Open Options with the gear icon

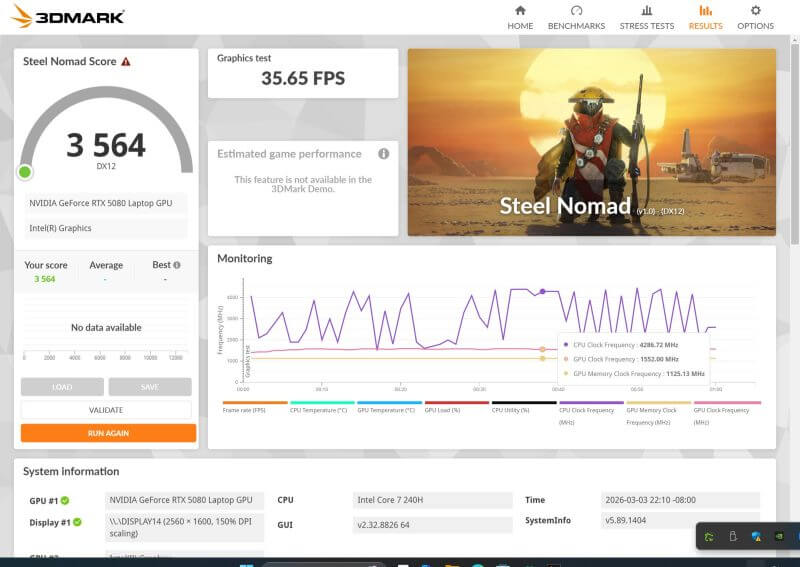click(755, 11)
